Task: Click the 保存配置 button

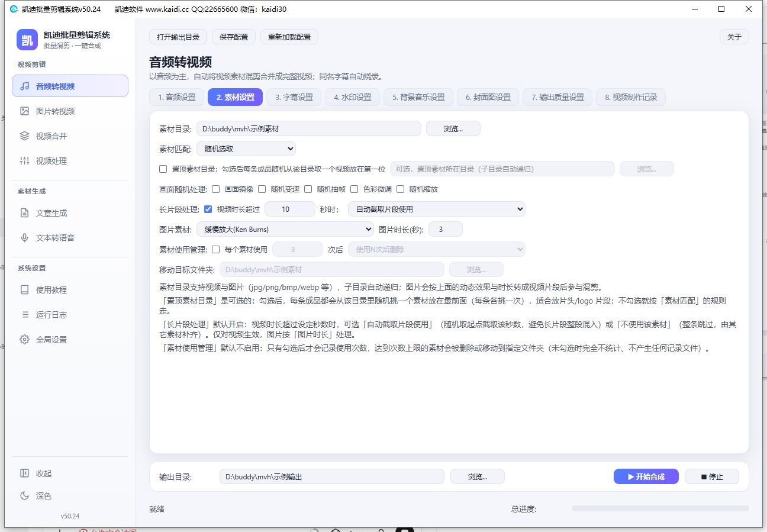Action: point(234,37)
